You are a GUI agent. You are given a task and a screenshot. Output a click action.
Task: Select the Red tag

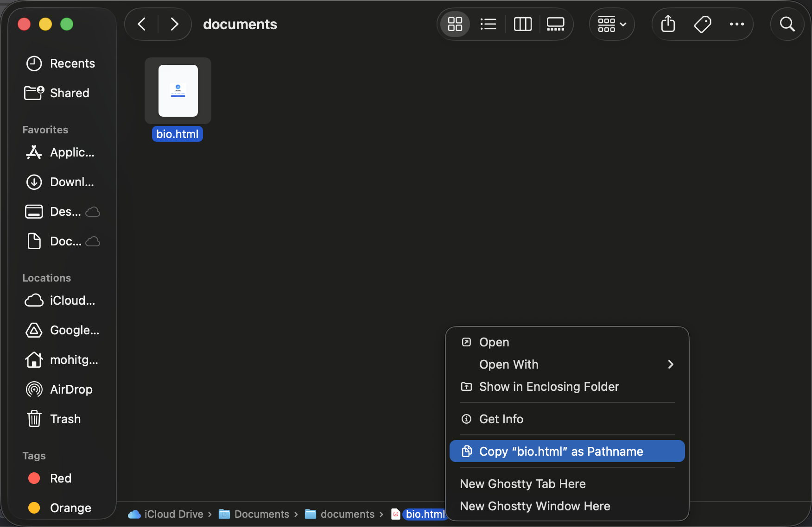coord(60,478)
